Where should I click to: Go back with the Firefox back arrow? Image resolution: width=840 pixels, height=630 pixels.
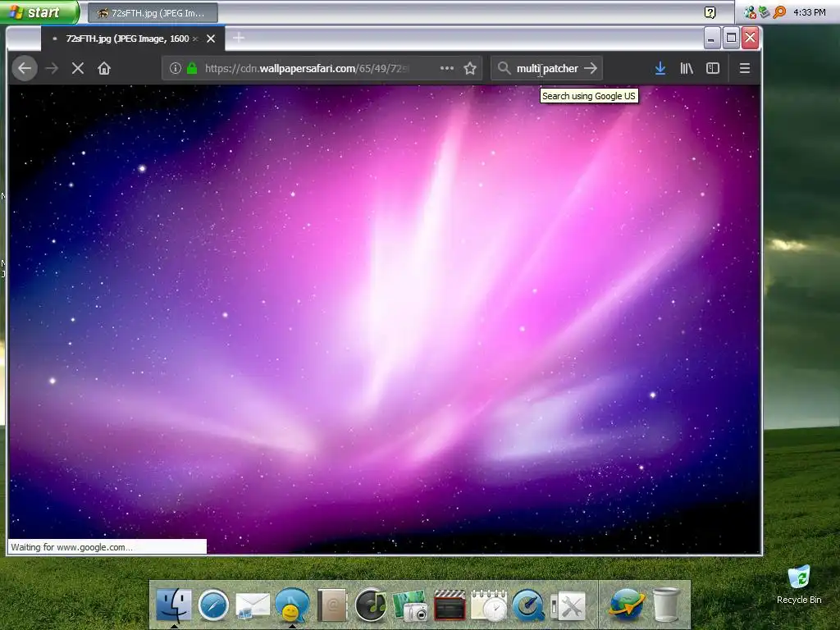[24, 69]
